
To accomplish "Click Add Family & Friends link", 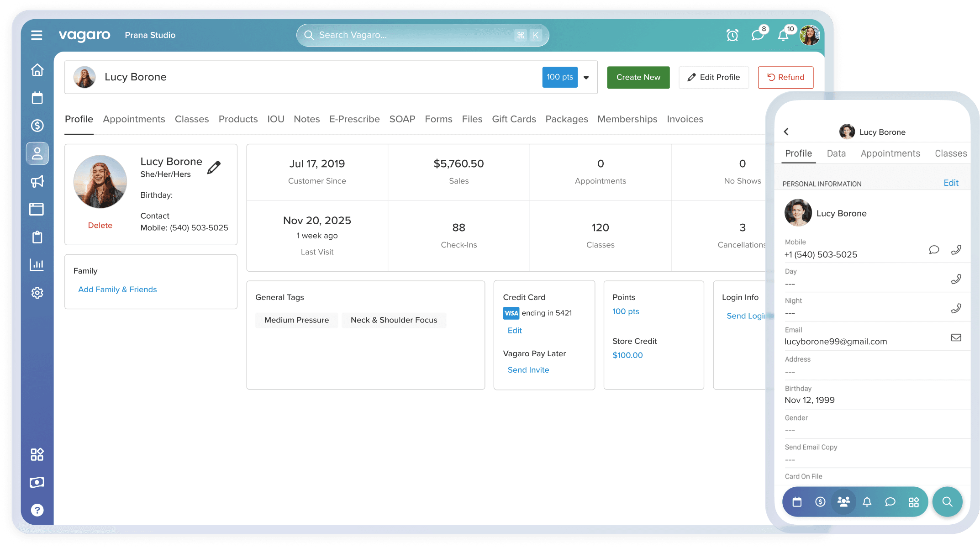I will 117,290.
